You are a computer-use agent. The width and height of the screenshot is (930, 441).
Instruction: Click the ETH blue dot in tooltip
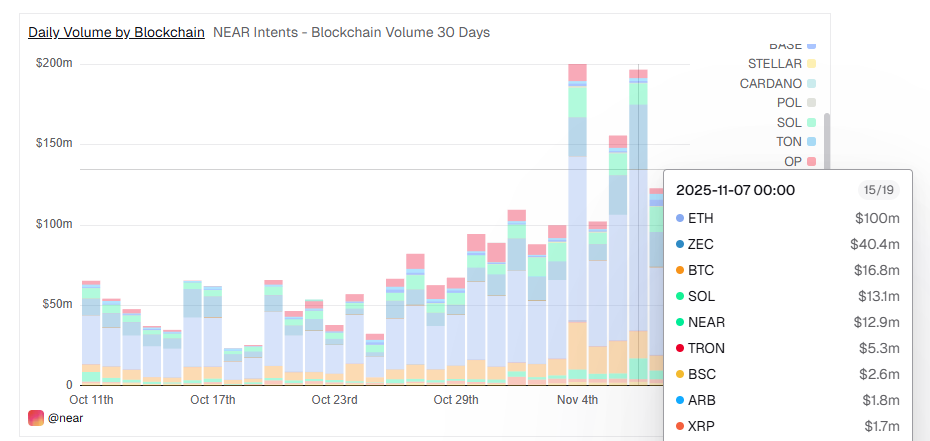(681, 218)
